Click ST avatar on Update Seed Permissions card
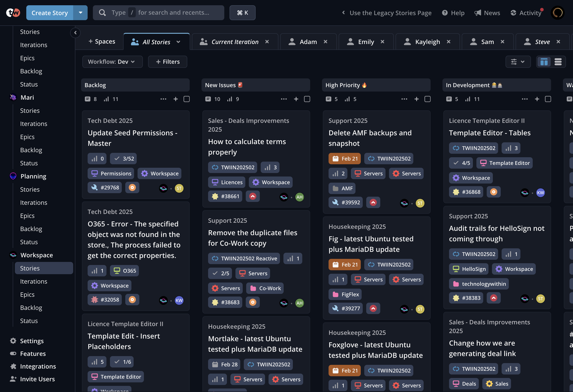Viewport: 573px width, 392px height. 179,188
